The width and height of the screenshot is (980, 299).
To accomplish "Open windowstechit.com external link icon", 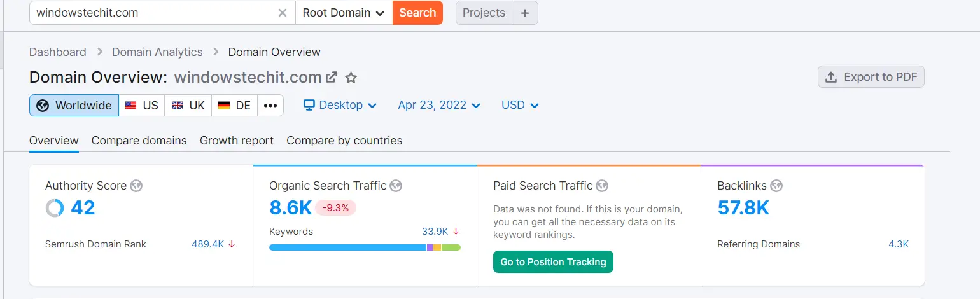I will coord(332,78).
